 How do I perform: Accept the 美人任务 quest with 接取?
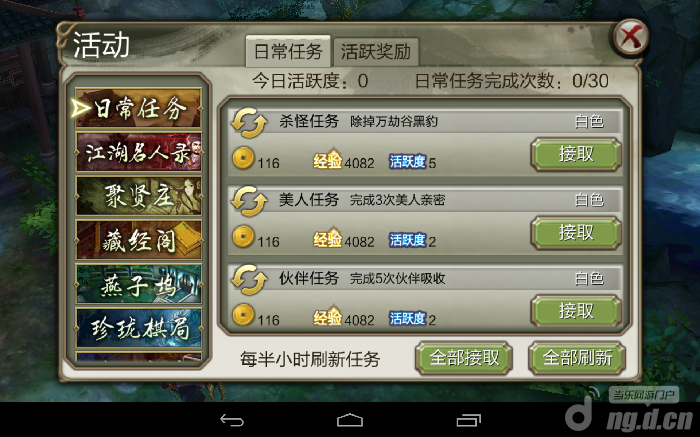576,233
